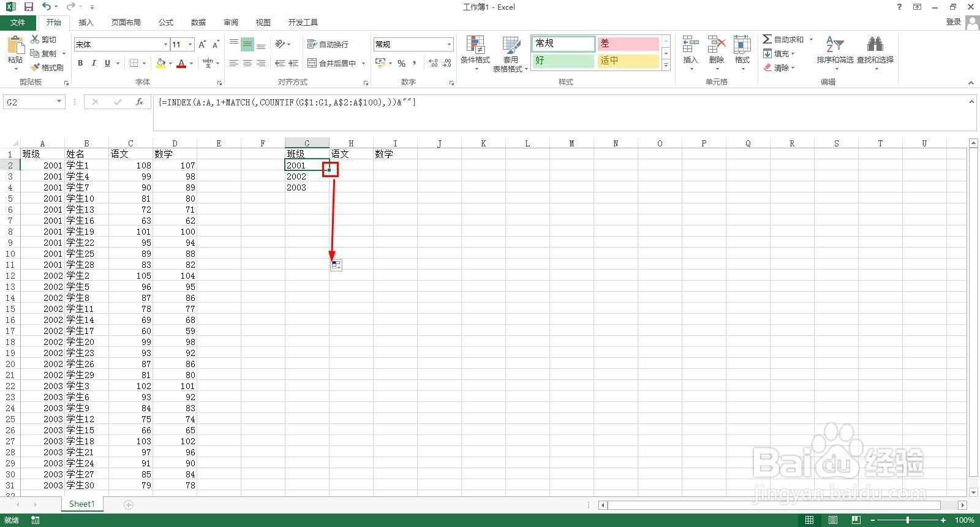Open the Merge and Center dropdown arrow

[x=363, y=63]
